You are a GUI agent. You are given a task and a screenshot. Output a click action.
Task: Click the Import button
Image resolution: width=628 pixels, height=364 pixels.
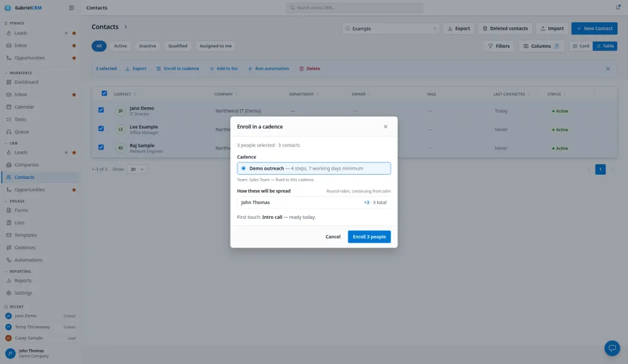[552, 28]
